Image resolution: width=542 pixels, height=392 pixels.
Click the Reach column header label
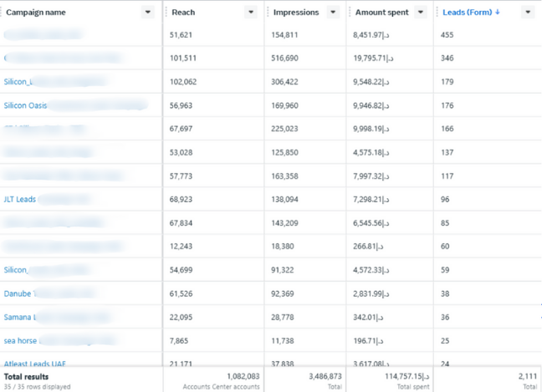[183, 12]
